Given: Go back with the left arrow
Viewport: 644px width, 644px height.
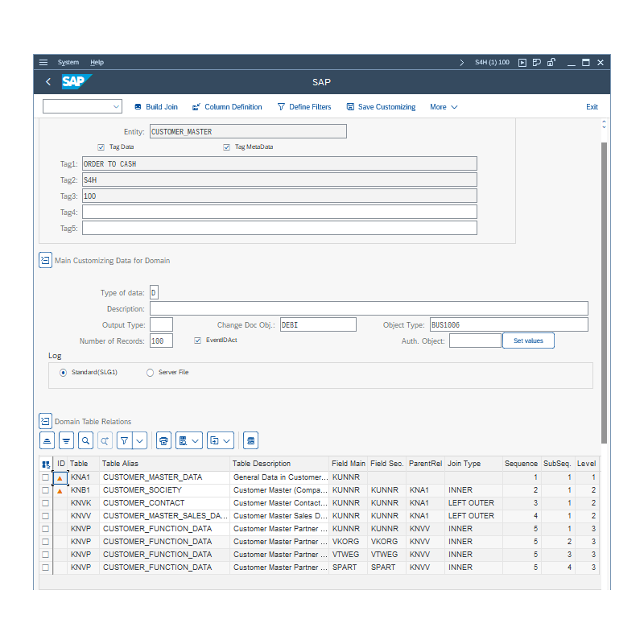Looking at the screenshot, I should tap(48, 82).
